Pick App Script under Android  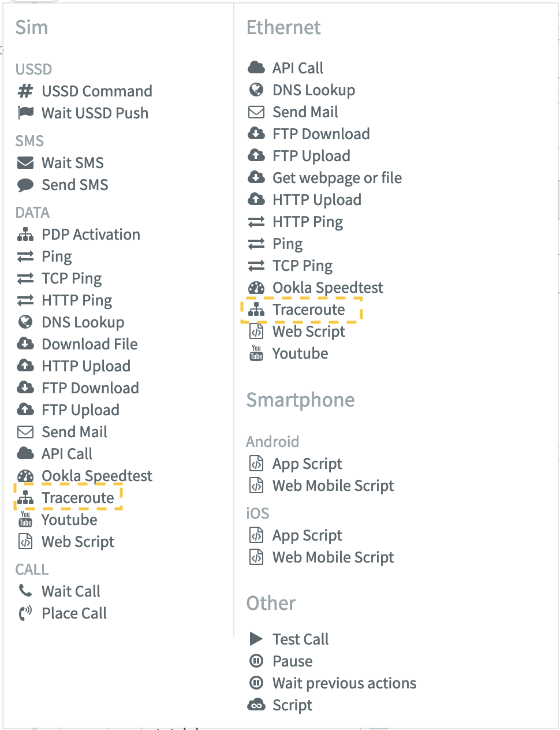(307, 464)
